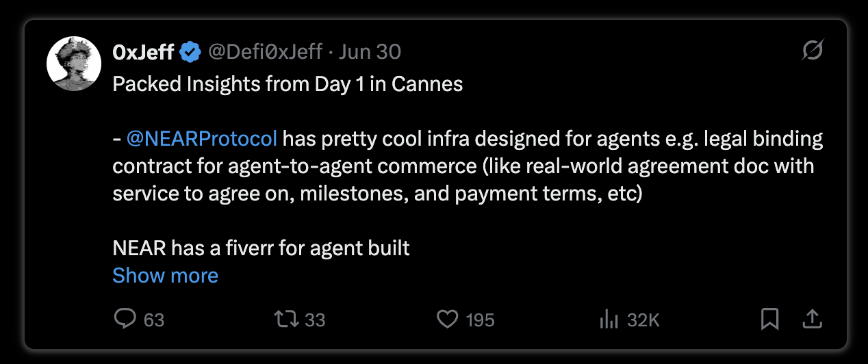The height and width of the screenshot is (364, 868).
Task: Open the Jun 30 timestamp permalink
Action: point(370,52)
